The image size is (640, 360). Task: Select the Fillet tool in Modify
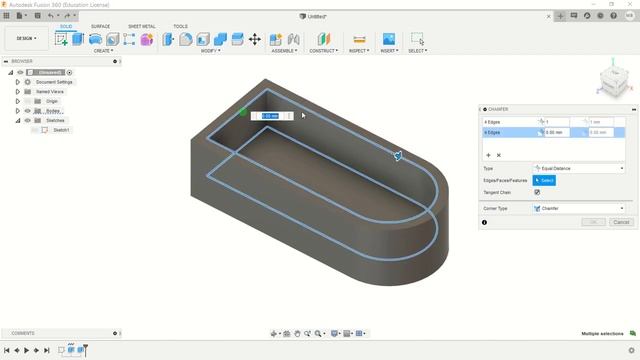point(185,39)
